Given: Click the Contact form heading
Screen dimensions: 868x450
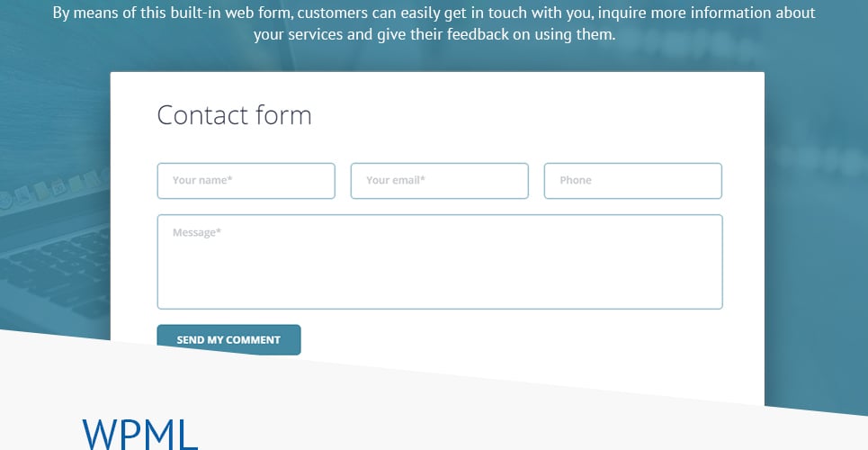Looking at the screenshot, I should tap(234, 115).
